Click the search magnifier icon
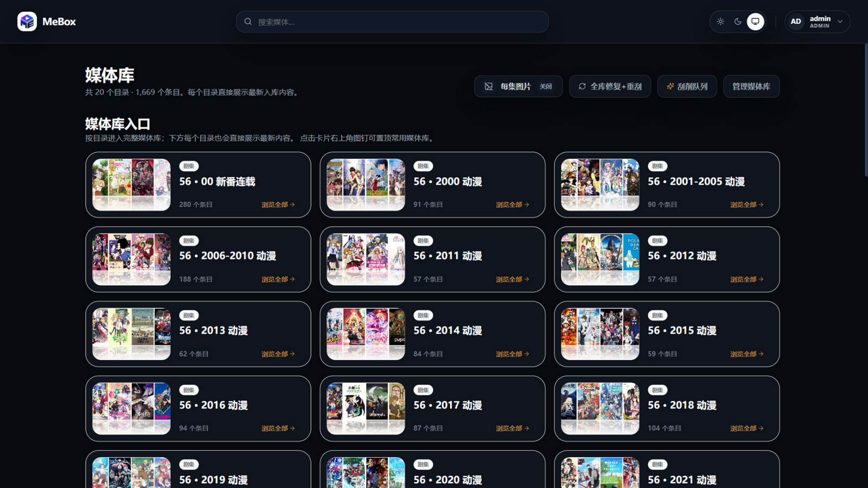Viewport: 868px width, 488px height. [248, 22]
